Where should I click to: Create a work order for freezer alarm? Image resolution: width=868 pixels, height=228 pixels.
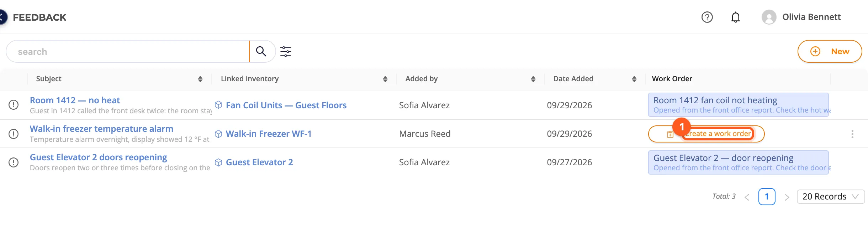click(706, 134)
